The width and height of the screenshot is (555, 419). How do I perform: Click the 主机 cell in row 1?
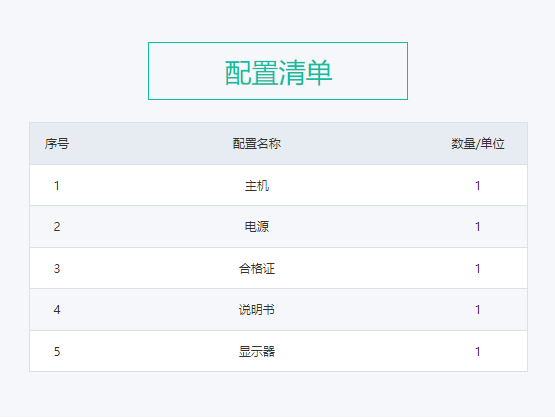257,185
